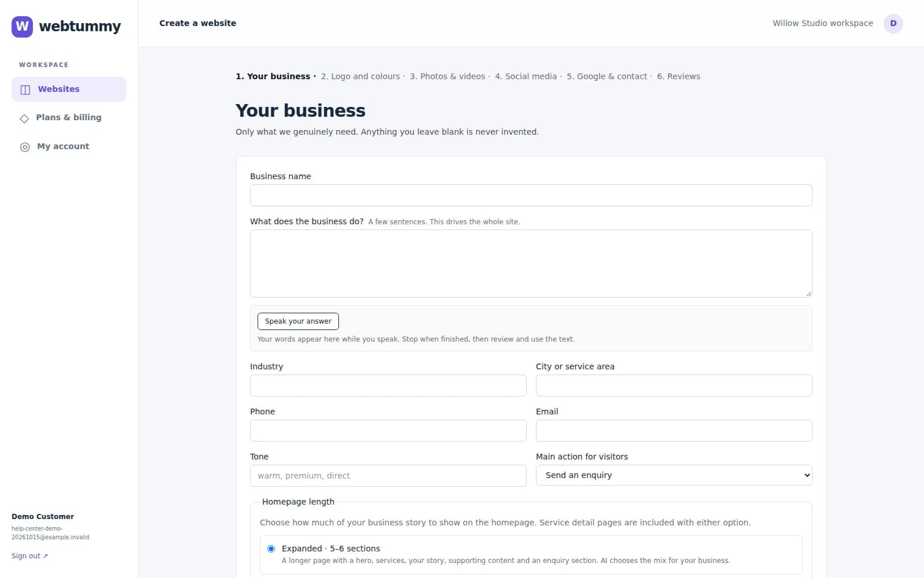Screen dimensions: 924x578
Task: Open the Websites menu item
Action: point(69,89)
